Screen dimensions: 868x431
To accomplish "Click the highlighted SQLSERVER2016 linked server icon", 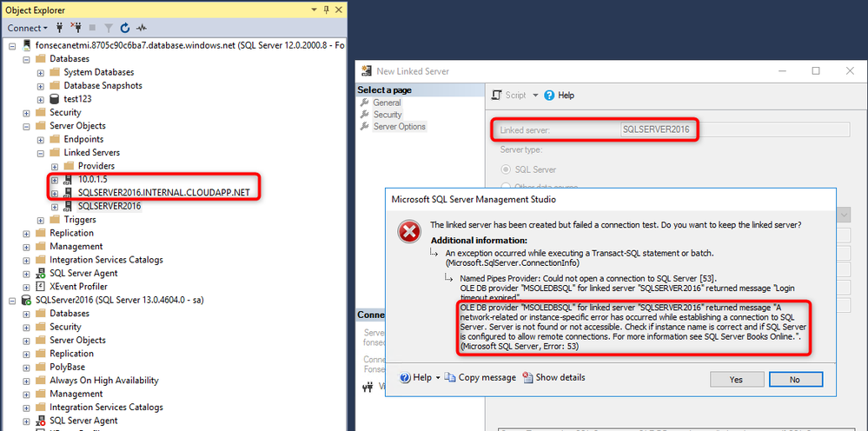I will pos(69,206).
